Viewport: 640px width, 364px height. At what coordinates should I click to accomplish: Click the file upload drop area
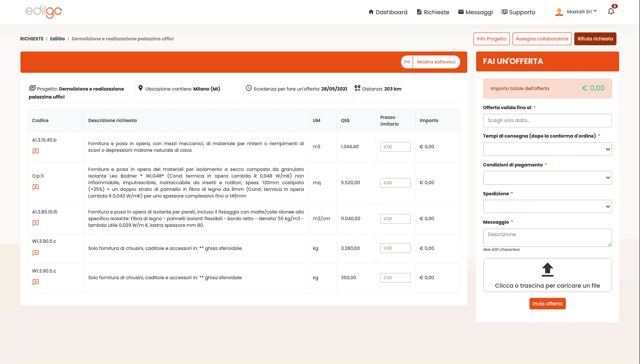[x=547, y=275]
